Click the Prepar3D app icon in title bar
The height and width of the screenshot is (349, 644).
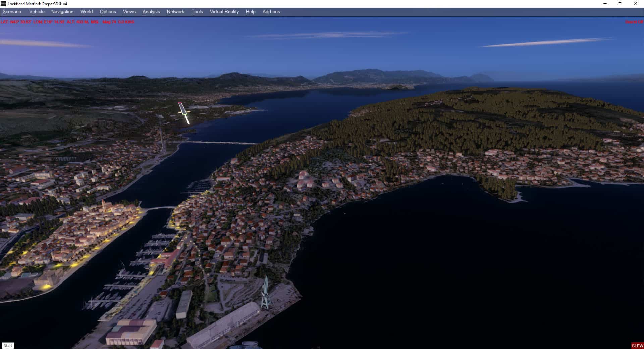[x=3, y=4]
